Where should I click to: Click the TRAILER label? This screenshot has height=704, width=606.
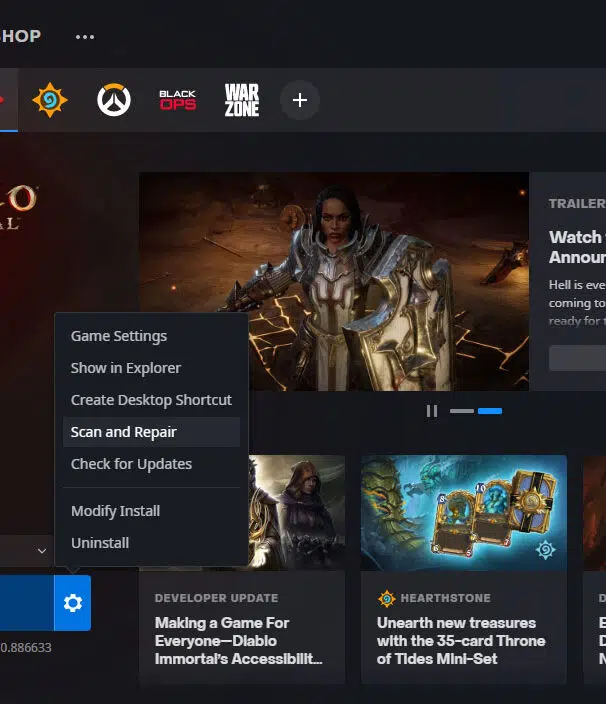tap(577, 203)
